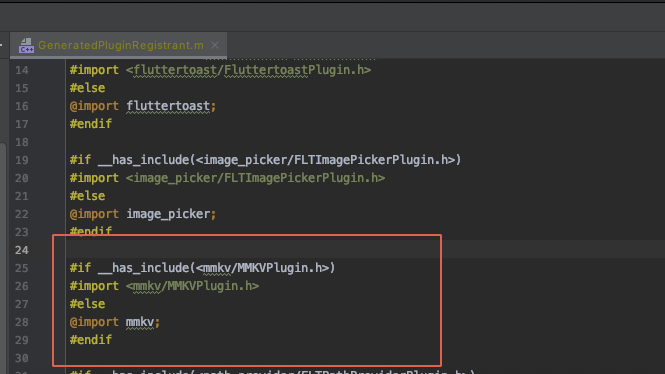This screenshot has height=374, width=665.
Task: Click line number 14 in the gutter
Action: 22,70
